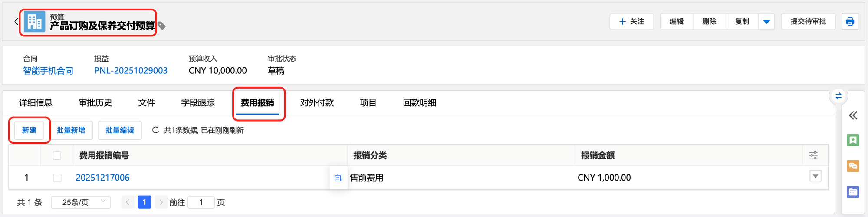This screenshot has height=217, width=868.
Task: Click the green bookmark icon in the right sidebar
Action: 853,140
